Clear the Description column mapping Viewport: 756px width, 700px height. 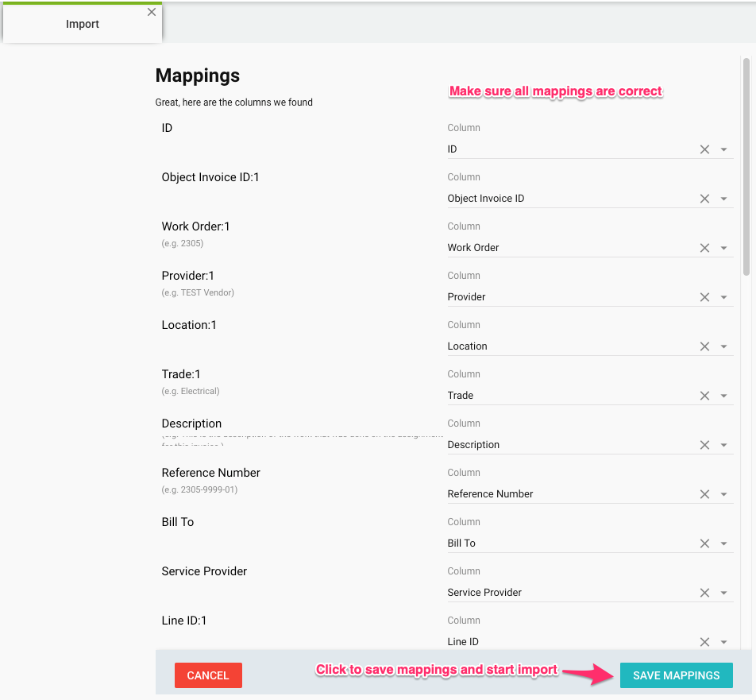click(x=704, y=445)
